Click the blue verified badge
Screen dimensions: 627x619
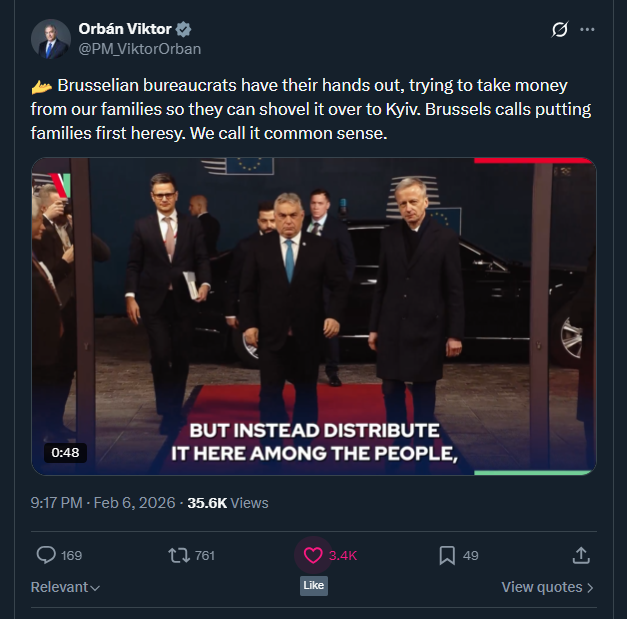[185, 29]
